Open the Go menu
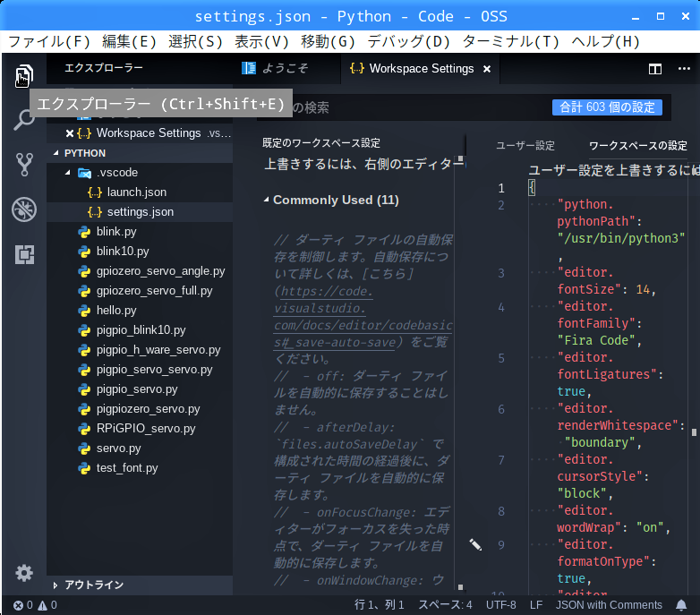 (x=329, y=41)
